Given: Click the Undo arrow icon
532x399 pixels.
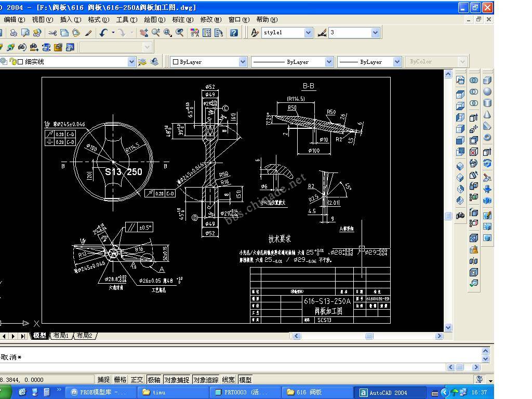Looking at the screenshot, I should coord(103,33).
